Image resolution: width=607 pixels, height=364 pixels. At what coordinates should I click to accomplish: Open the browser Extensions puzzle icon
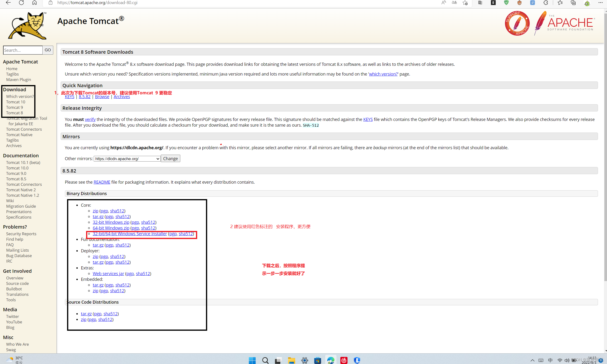[546, 3]
